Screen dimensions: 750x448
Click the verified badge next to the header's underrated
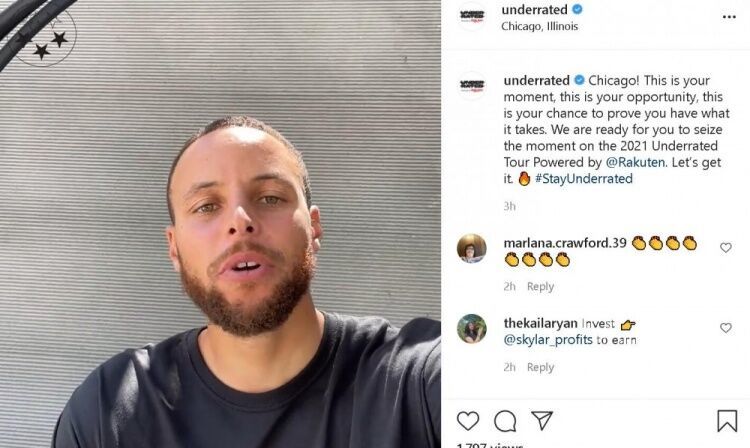tap(577, 9)
